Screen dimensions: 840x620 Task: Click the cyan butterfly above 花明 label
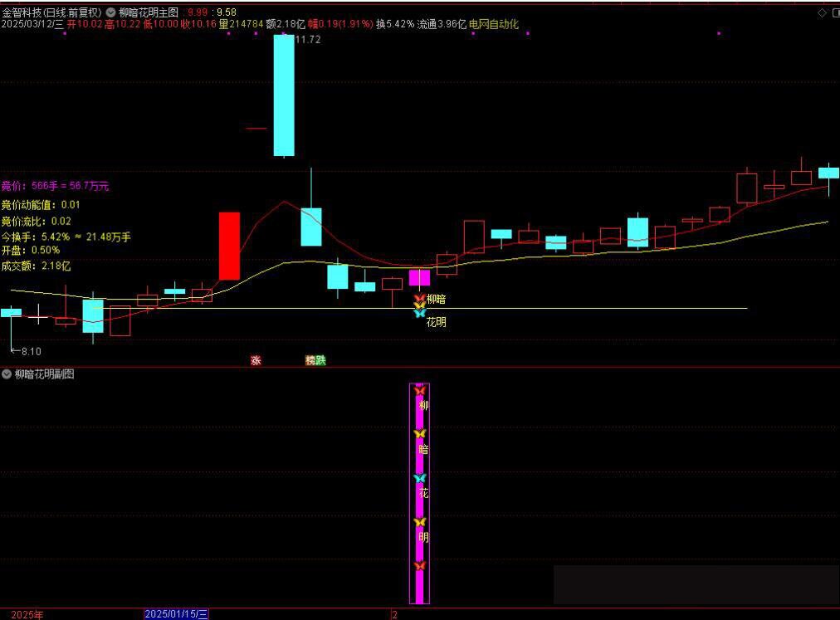419,314
